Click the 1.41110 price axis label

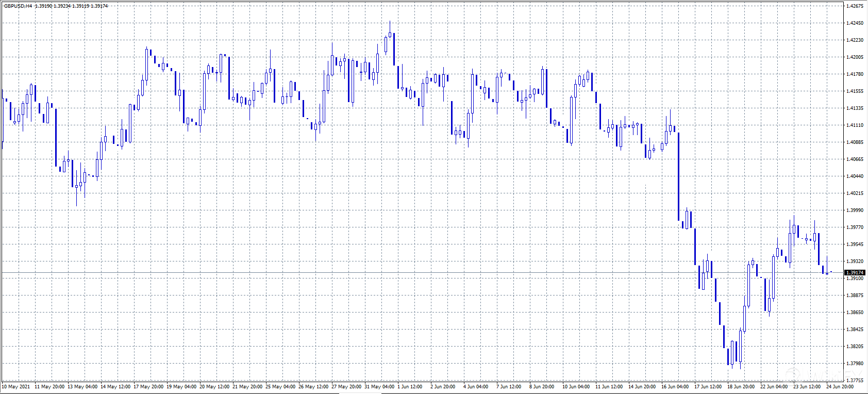pos(855,125)
